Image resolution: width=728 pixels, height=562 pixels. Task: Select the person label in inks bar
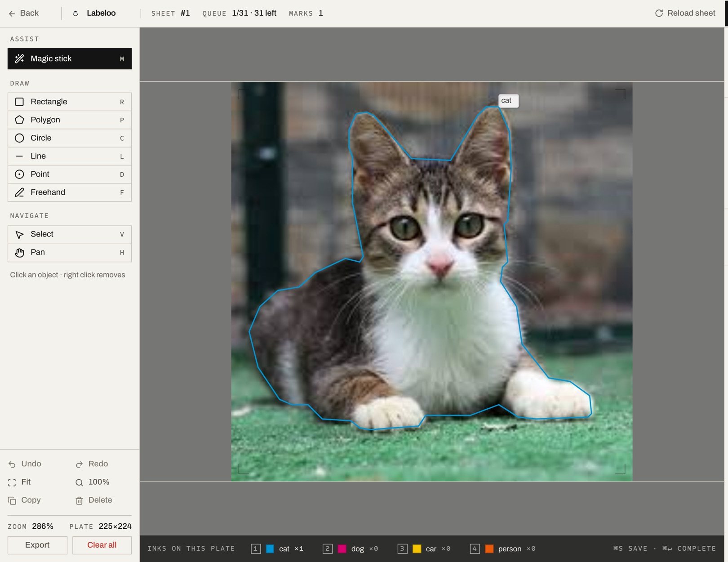pyautogui.click(x=510, y=549)
